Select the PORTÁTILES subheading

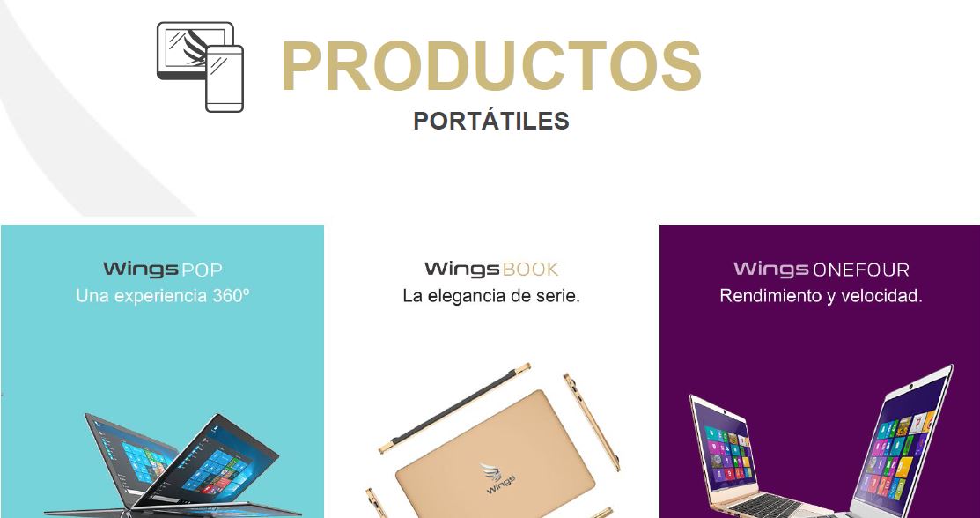click(x=491, y=121)
